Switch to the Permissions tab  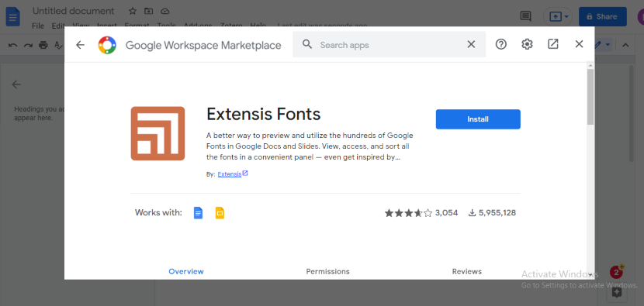tap(327, 272)
